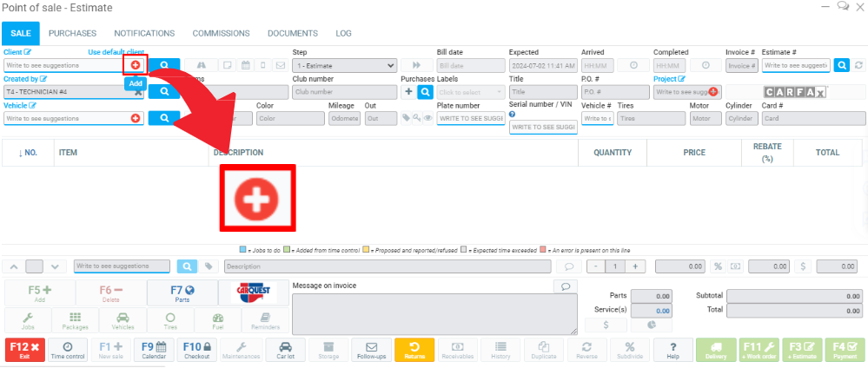The height and width of the screenshot is (368, 868).
Task: Open the Carquest parts catalog logo
Action: [x=253, y=293]
